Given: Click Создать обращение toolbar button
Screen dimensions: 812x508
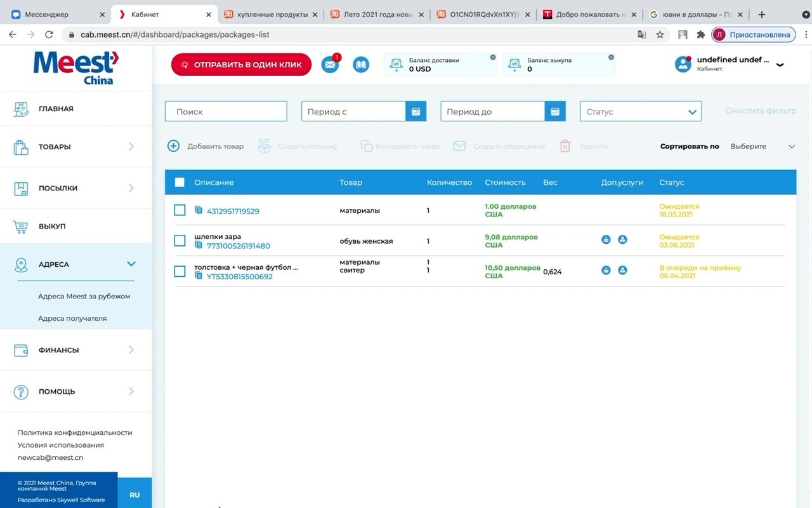Looking at the screenshot, I should pyautogui.click(x=499, y=146).
